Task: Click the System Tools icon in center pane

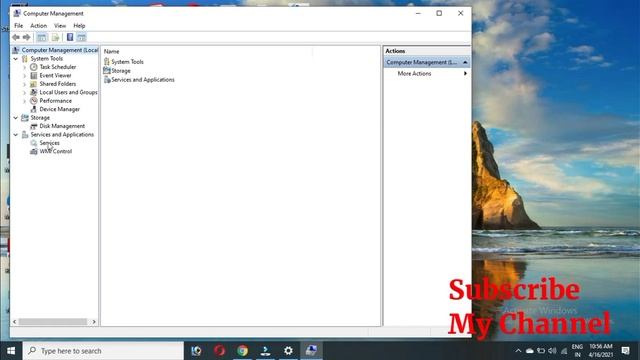Action: coord(107,62)
